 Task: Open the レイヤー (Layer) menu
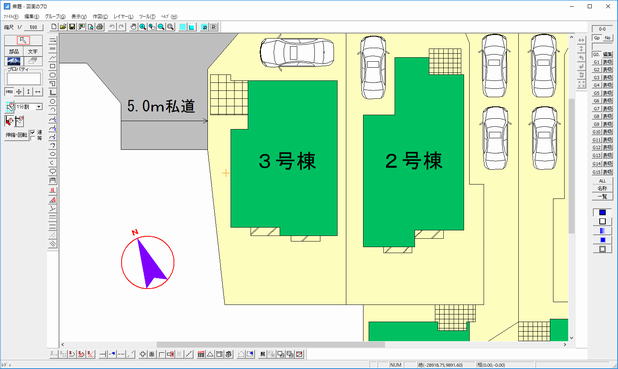click(x=123, y=17)
